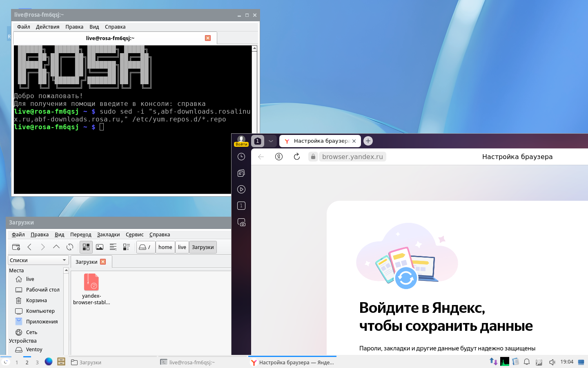The image size is (588, 368).
Task: Reload the Загрузки folder view
Action: click(70, 247)
